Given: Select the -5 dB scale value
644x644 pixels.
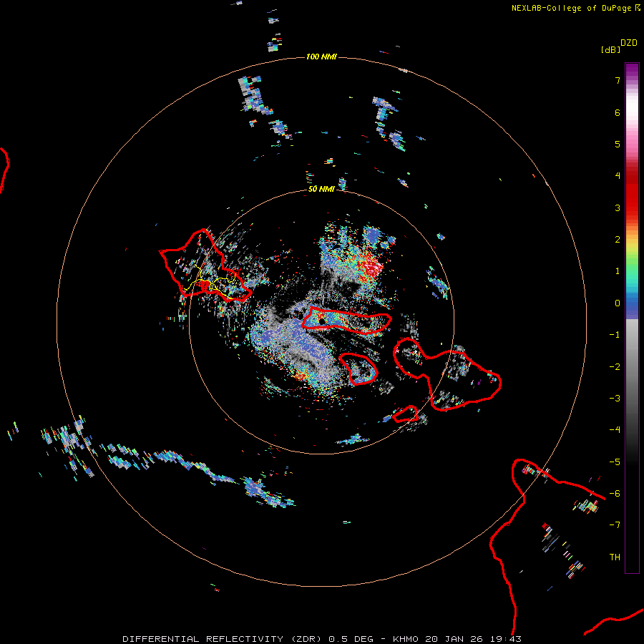Looking at the screenshot, I should (615, 462).
